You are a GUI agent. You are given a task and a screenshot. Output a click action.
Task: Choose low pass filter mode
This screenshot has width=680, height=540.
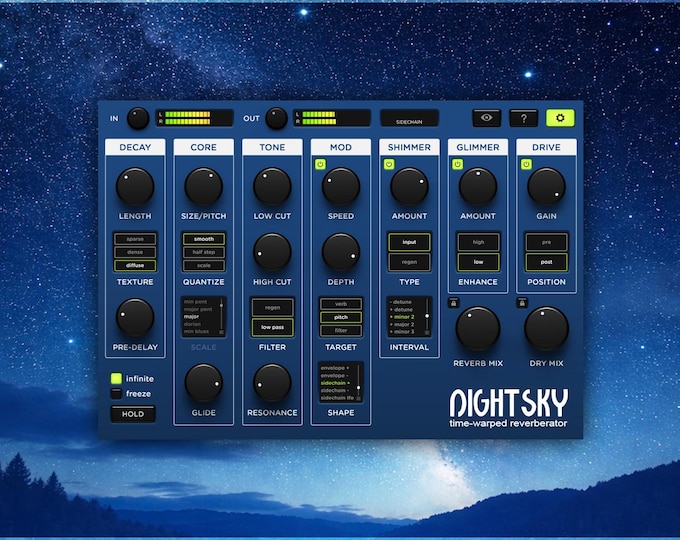click(272, 327)
